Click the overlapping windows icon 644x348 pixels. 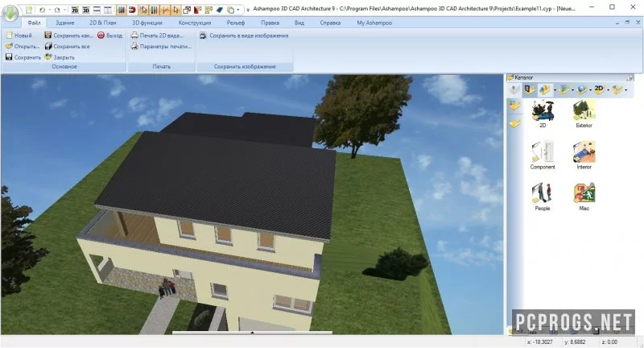[187, 10]
